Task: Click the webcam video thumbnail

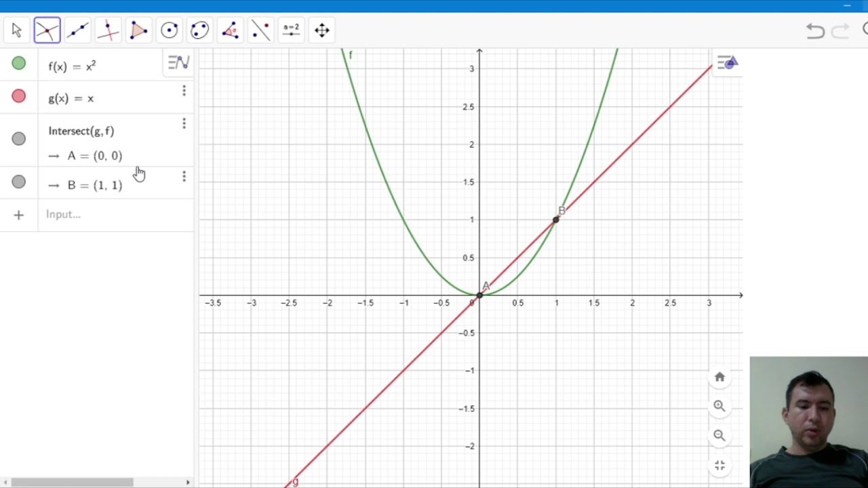Action: 808,422
